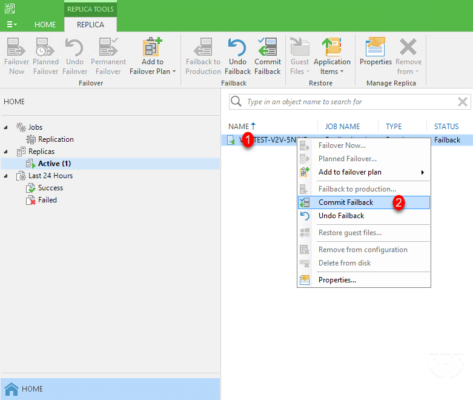Sort by the STATUS column header

[x=446, y=126]
